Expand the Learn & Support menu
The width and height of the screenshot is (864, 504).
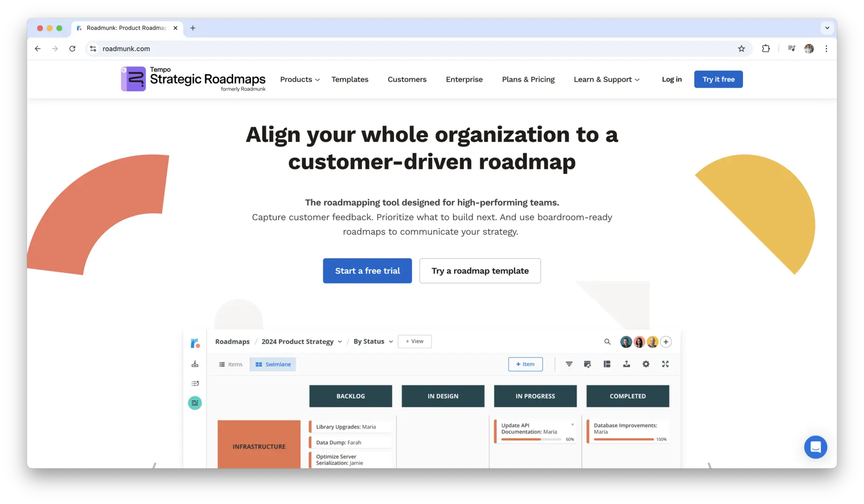pos(606,79)
